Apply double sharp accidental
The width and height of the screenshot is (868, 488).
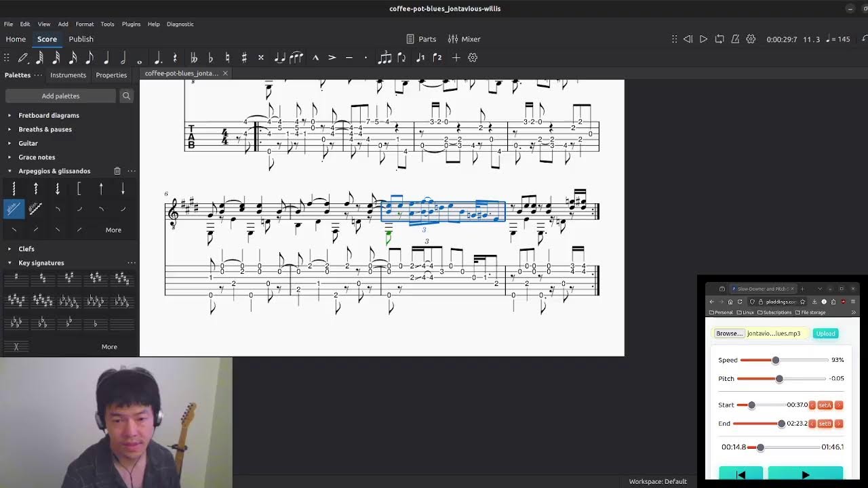pos(260,58)
